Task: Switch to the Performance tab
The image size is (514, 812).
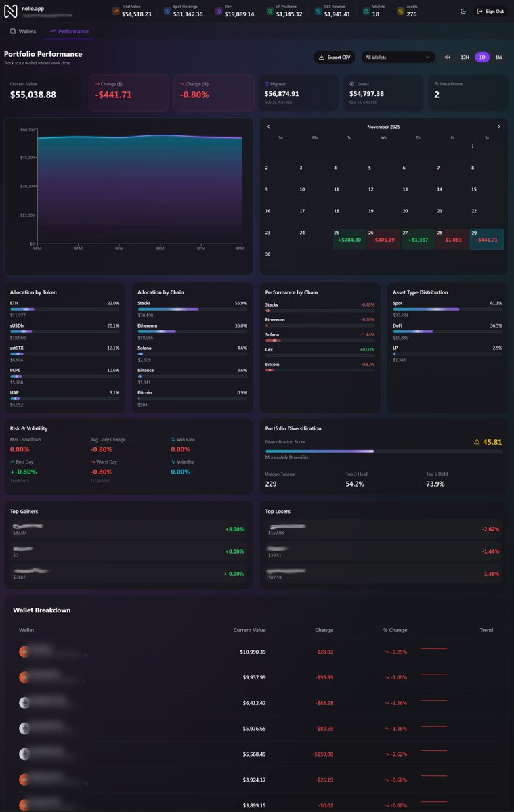Action: pyautogui.click(x=69, y=31)
